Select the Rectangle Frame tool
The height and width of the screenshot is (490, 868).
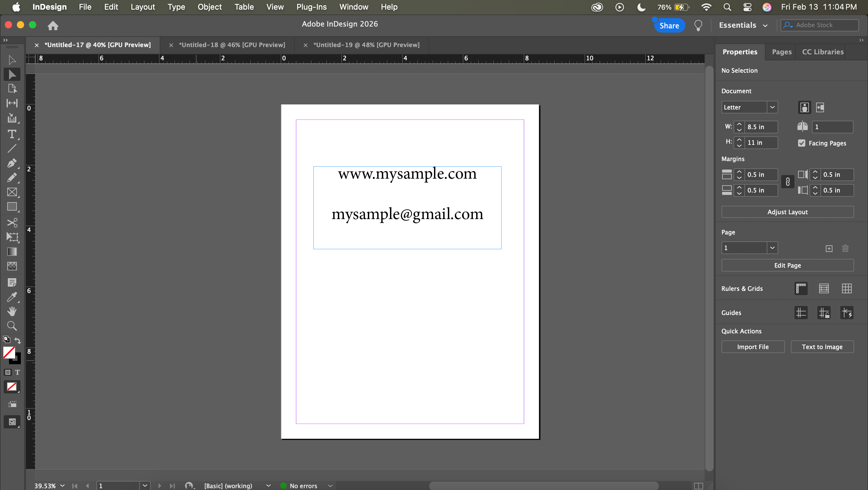click(12, 192)
